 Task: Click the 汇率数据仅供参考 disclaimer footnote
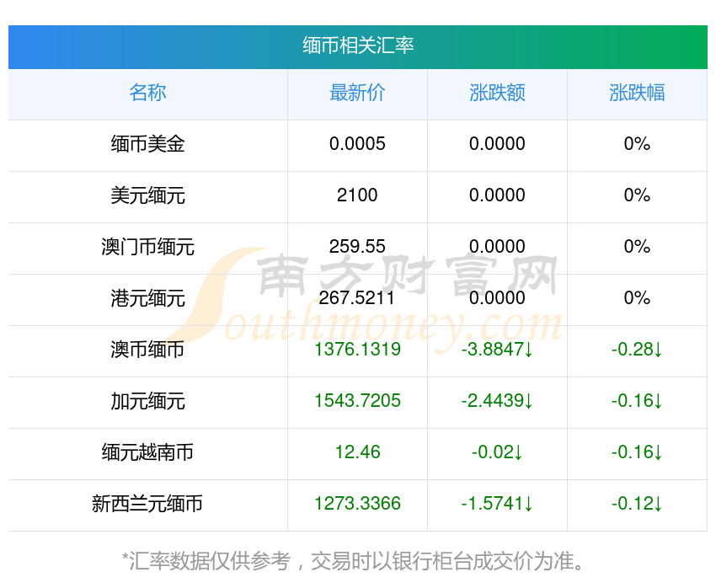[352, 561]
